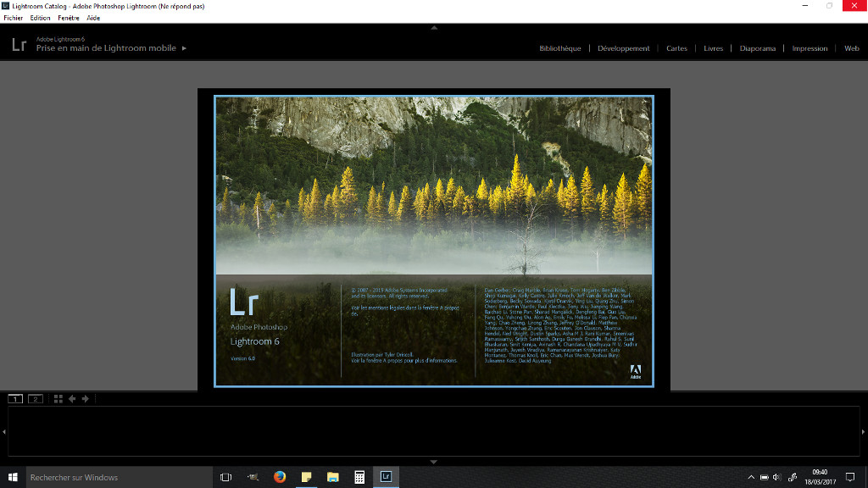Open the Livres module
868x488 pixels.
(713, 48)
